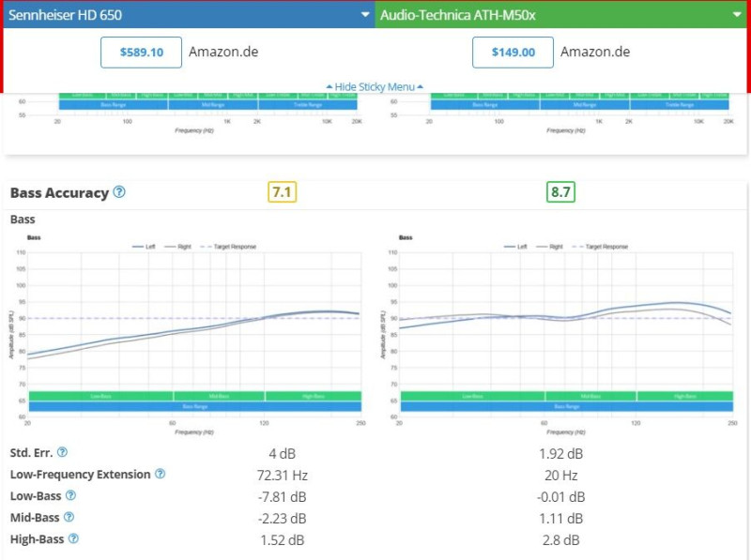Click Amazon.de beside the $149.00 price
Viewport: 751px width, 560px height.
tap(595, 52)
